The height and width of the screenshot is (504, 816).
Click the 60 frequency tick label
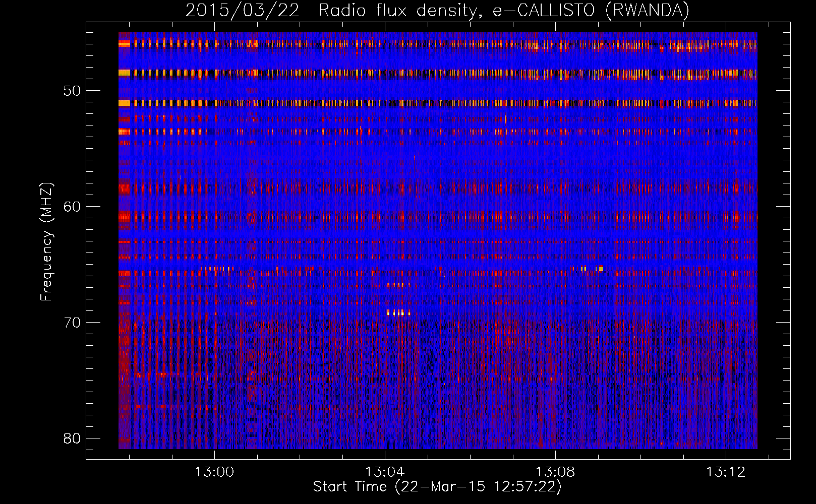[x=73, y=207]
